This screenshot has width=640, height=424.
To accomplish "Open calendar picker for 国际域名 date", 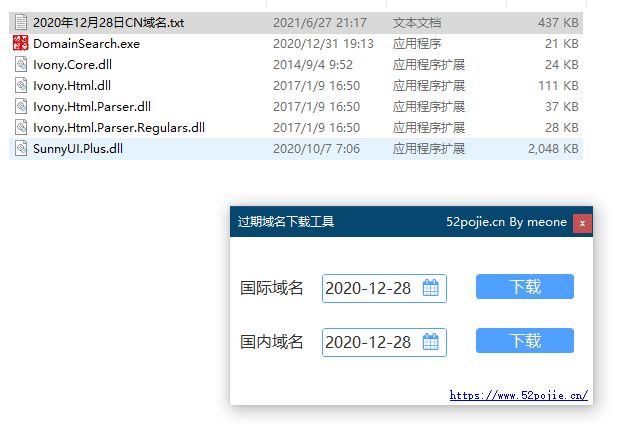I will point(431,288).
